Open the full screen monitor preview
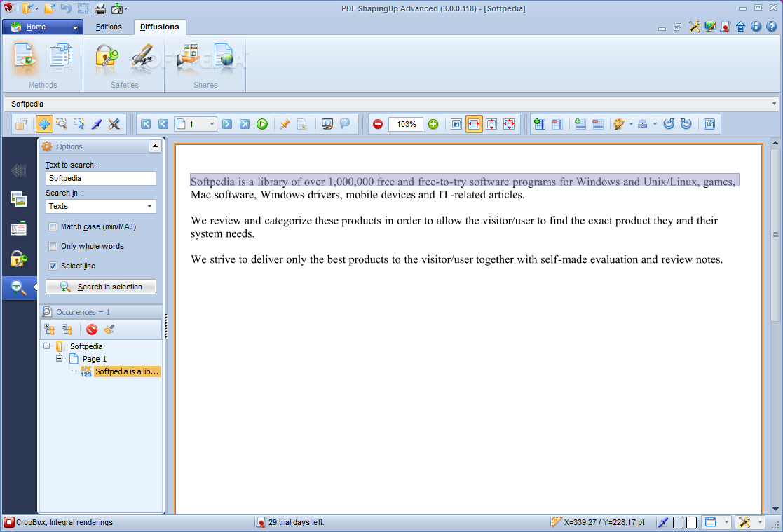The image size is (783, 532). 327,124
